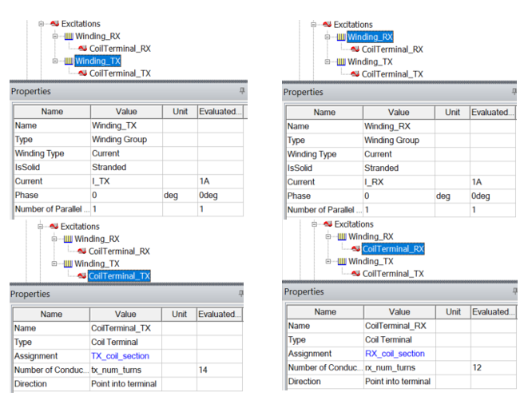Viewport: 532px width, 404px height.
Task: Click the winding icon beside highlighted Winding_TX
Action: [69, 61]
